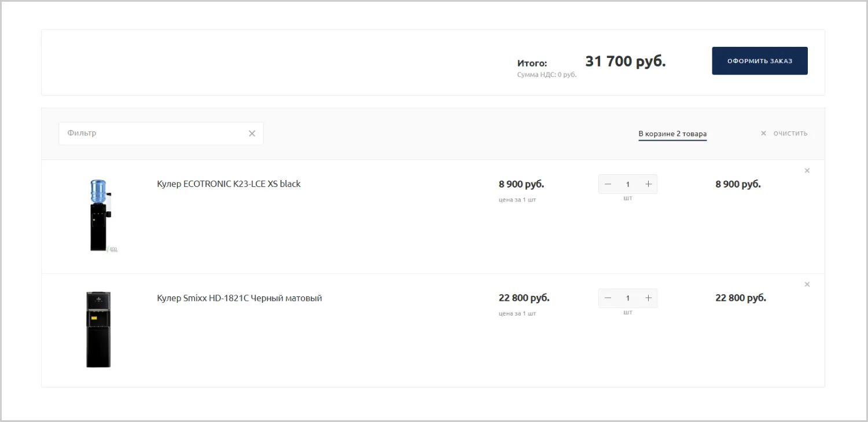This screenshot has width=868, height=422.
Task: Click quantity field of ECOTRONIC cooler
Action: pyautogui.click(x=628, y=184)
